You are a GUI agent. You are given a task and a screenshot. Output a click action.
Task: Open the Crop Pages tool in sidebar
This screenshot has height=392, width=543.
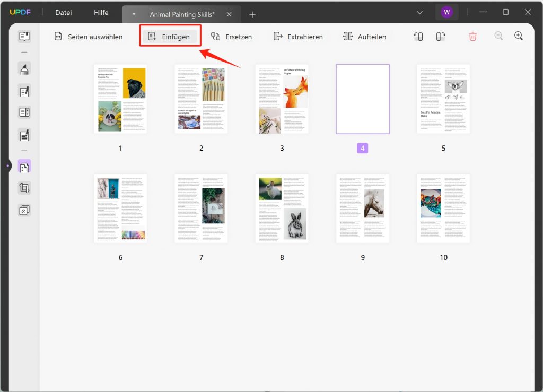pos(24,188)
